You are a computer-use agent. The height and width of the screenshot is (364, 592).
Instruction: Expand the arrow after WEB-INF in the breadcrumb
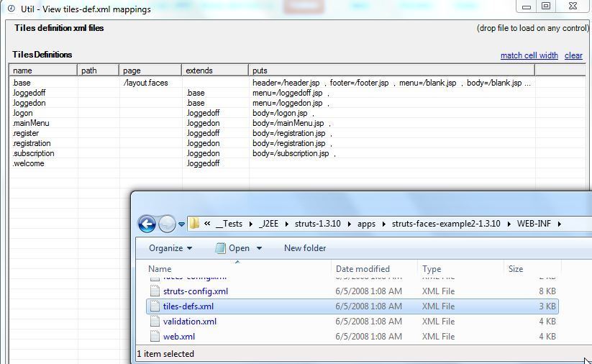(559, 224)
